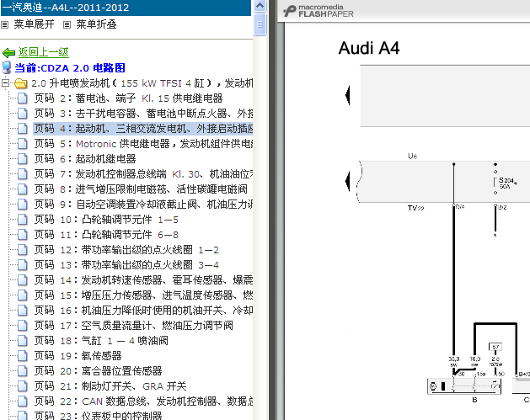
Task: Click the left panel scrollbar up arrow
Action: coord(260,6)
